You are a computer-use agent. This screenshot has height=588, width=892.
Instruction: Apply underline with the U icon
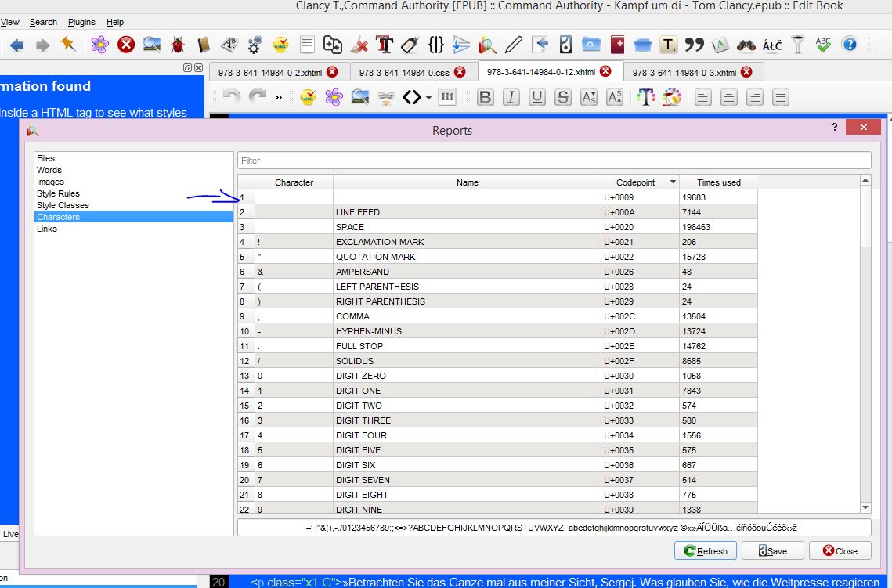537,98
